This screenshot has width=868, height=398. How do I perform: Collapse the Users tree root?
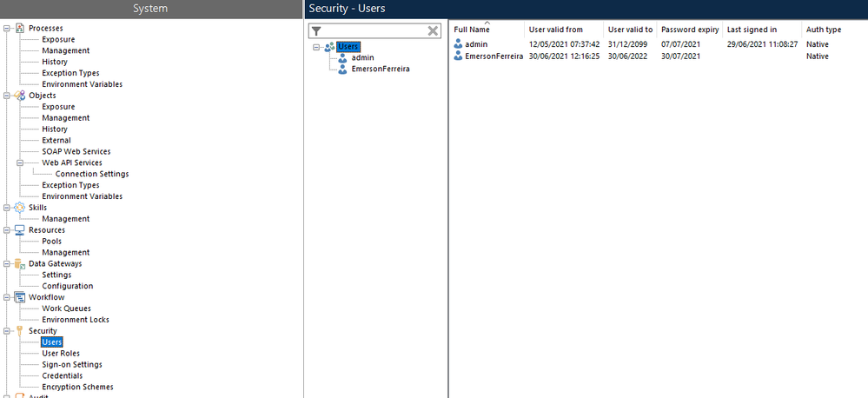pyautogui.click(x=316, y=47)
